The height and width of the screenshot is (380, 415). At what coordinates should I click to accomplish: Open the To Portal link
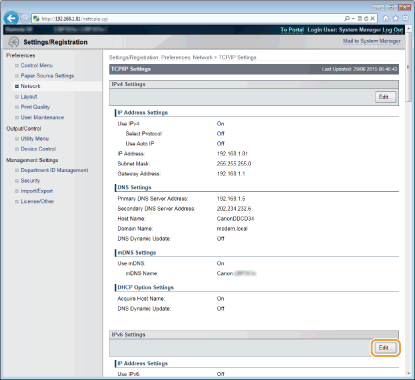tap(292, 30)
